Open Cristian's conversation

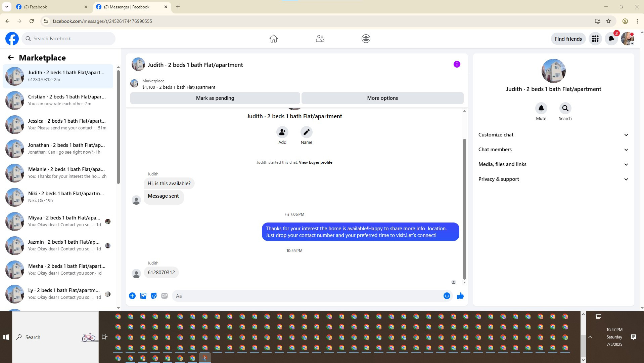click(x=58, y=100)
